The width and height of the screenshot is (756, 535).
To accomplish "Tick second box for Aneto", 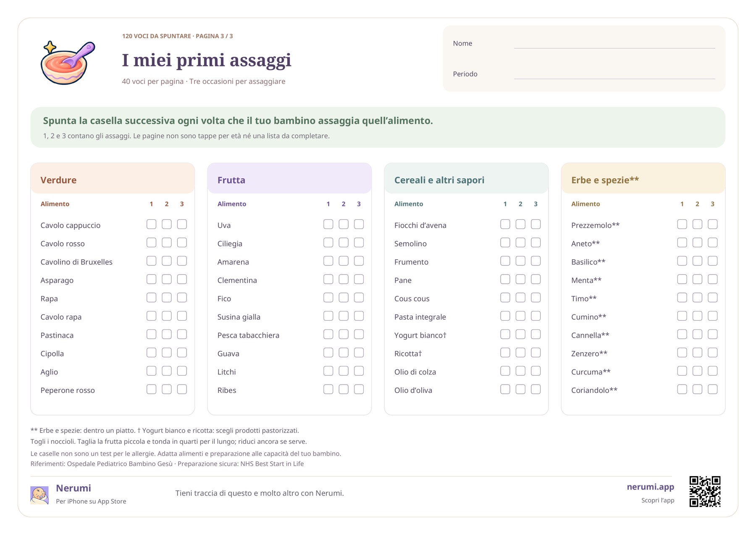I will 697,242.
